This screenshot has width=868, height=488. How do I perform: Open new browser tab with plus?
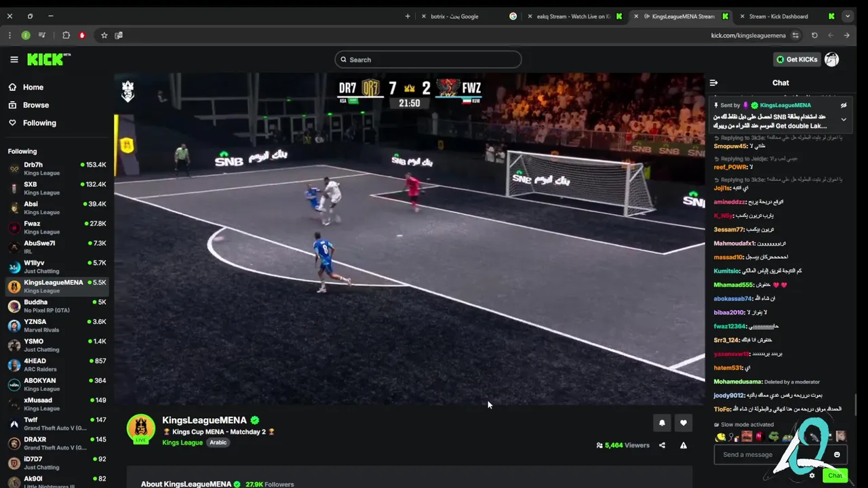pyautogui.click(x=408, y=16)
